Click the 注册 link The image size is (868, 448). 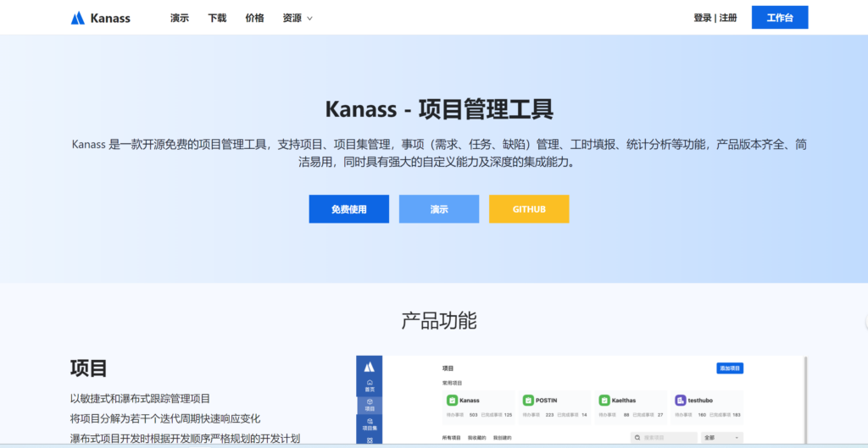click(x=728, y=18)
